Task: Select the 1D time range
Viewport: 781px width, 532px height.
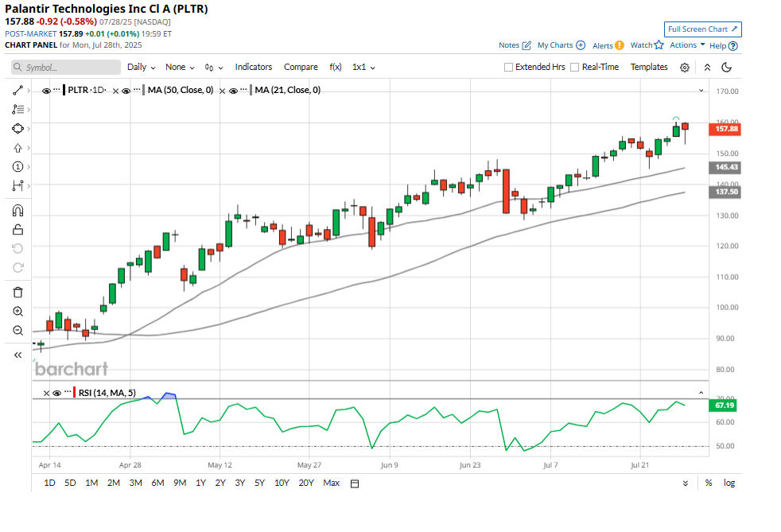Action: (49, 483)
